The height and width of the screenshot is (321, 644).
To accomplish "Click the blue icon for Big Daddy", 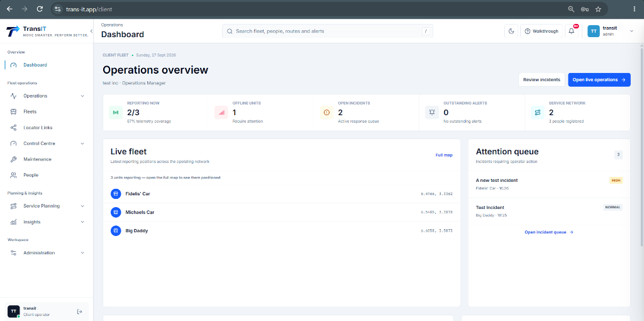I will point(116,230).
